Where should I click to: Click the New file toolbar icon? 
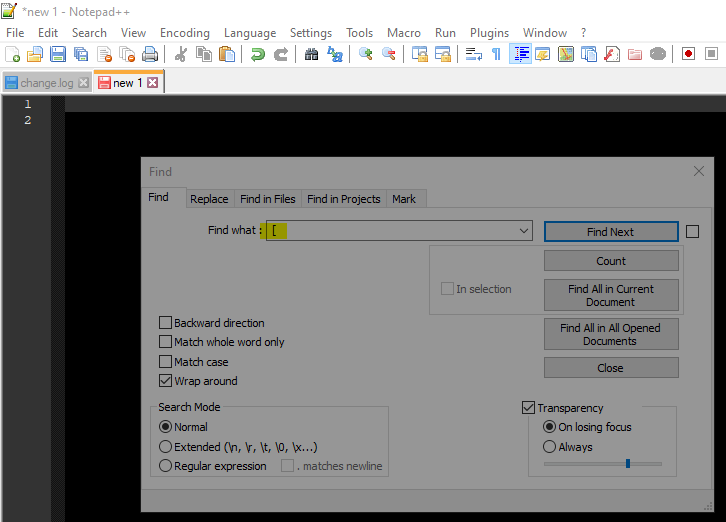[x=13, y=54]
